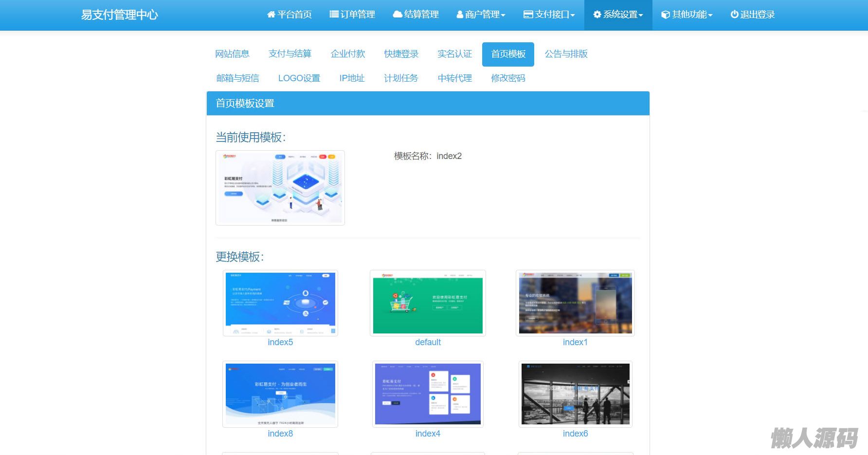Click the cloud icon beside 结算管理
This screenshot has height=455, width=868.
[398, 15]
